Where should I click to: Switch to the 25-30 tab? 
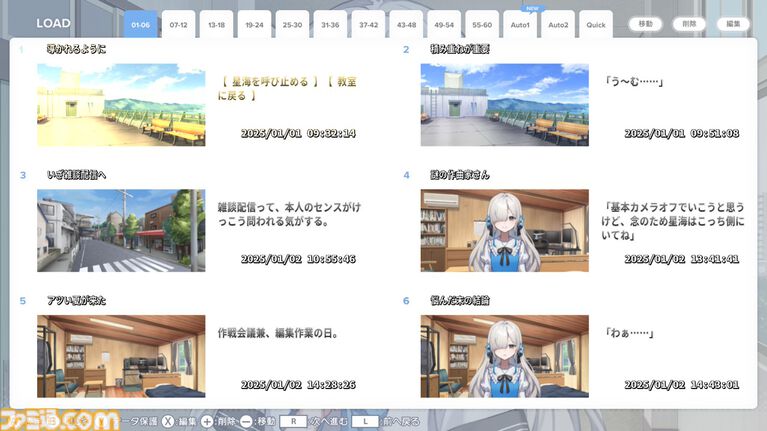[292, 24]
